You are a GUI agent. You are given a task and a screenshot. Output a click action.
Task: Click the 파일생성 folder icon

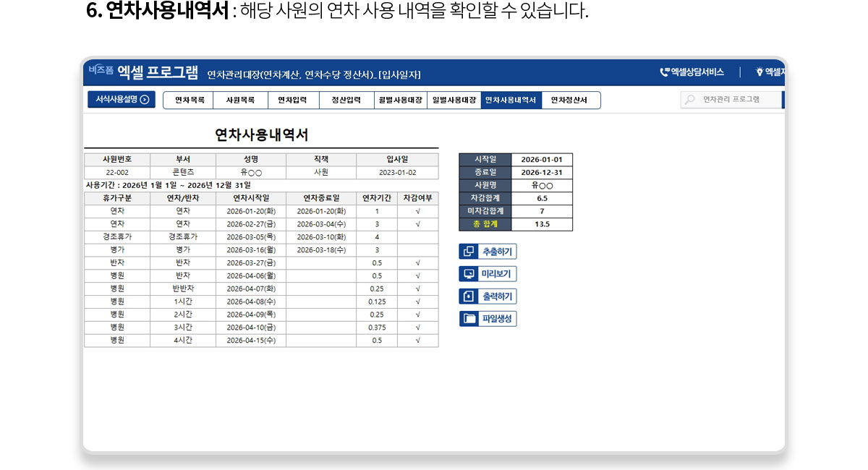[469, 319]
